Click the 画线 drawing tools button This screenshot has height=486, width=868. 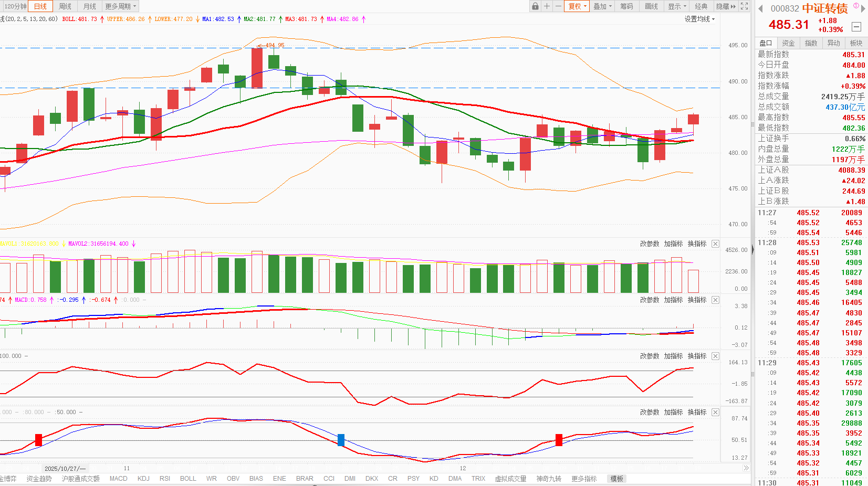(651, 6)
